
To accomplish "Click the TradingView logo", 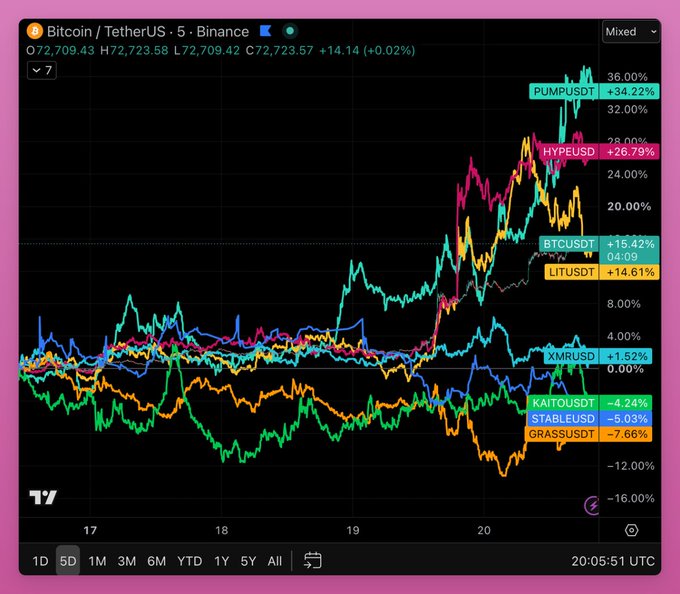I will pyautogui.click(x=43, y=497).
